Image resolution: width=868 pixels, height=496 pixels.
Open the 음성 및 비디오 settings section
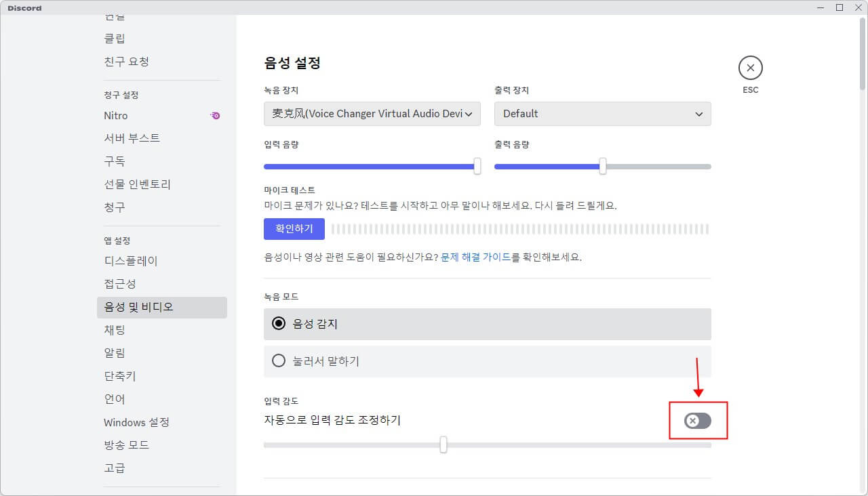point(136,307)
